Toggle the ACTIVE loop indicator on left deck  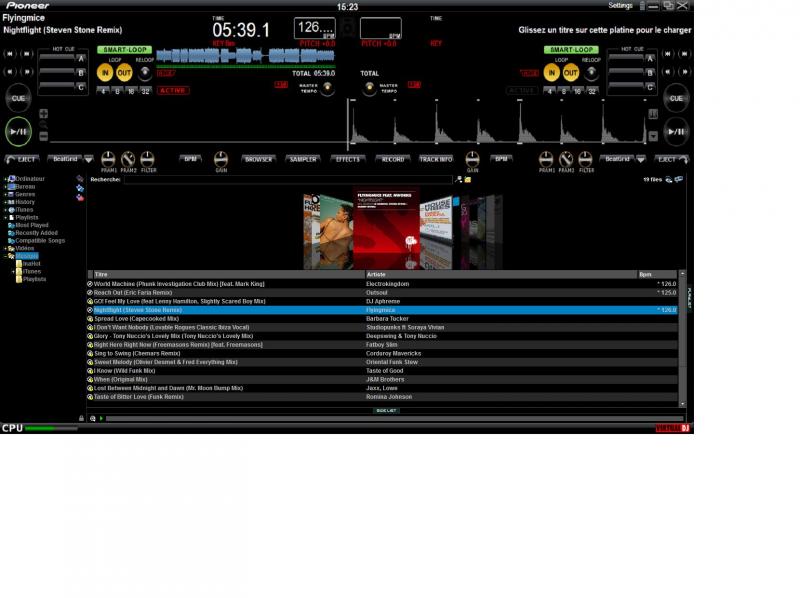point(173,91)
